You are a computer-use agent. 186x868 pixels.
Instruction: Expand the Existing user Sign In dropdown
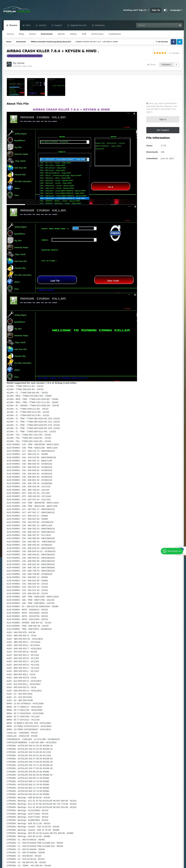[136, 10]
